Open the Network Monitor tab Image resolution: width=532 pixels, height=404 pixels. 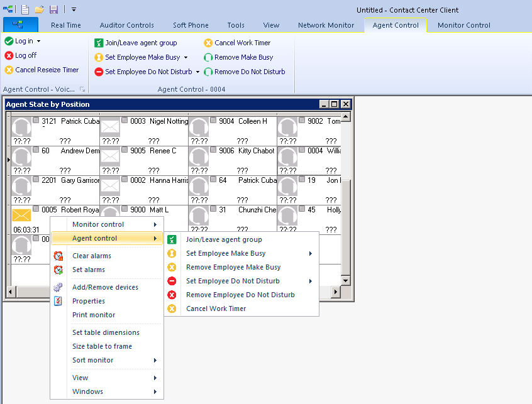tap(326, 25)
